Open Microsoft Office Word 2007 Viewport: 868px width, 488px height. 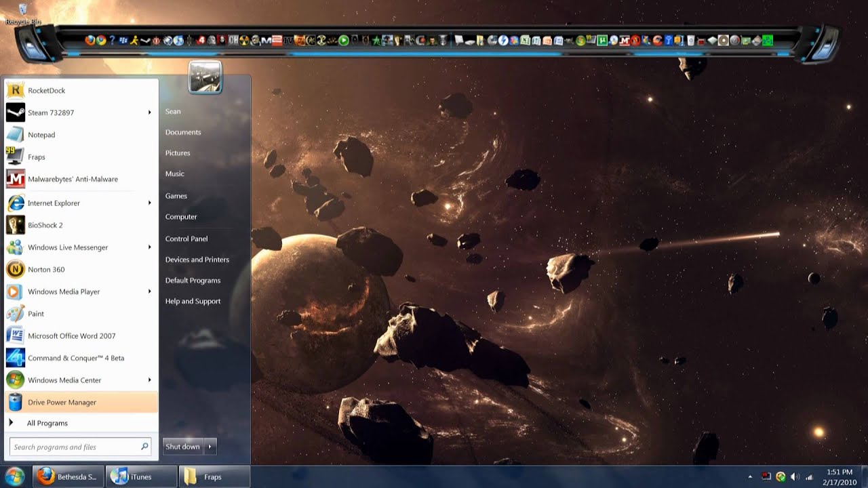[81, 335]
